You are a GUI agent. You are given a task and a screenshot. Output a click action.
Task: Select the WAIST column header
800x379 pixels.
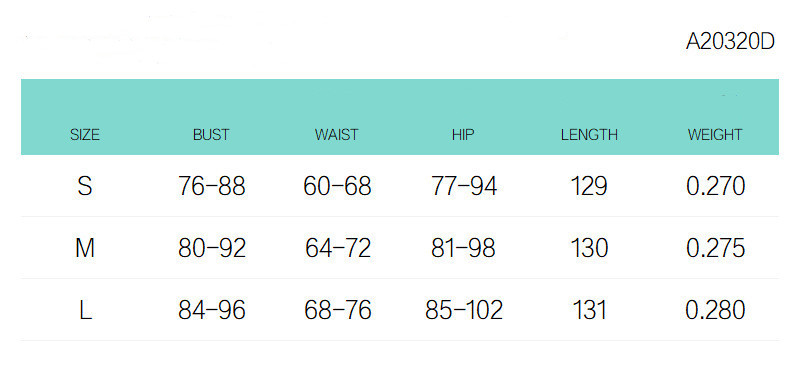click(337, 135)
